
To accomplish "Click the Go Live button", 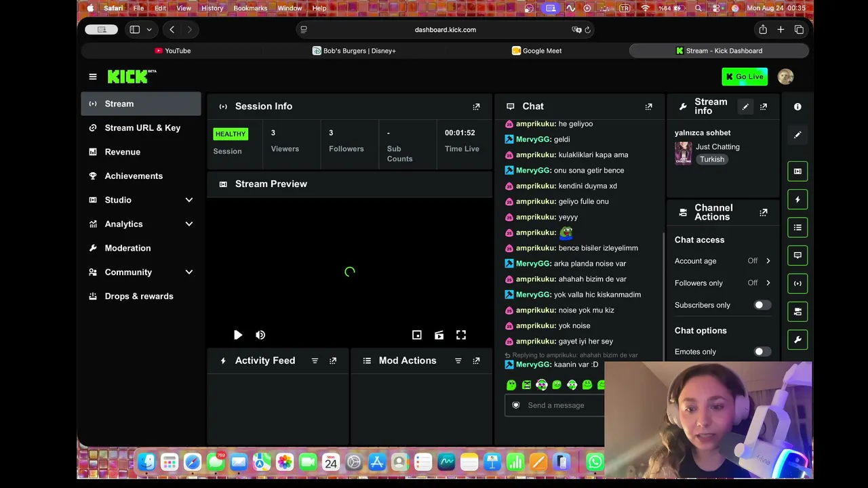I will click(x=745, y=77).
